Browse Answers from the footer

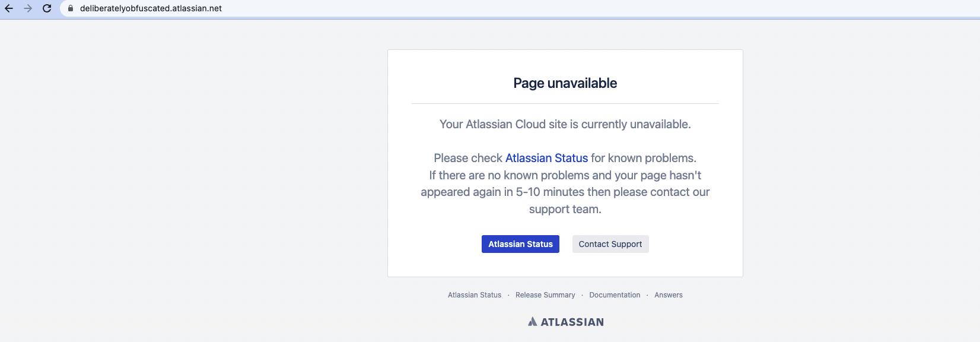coord(668,295)
